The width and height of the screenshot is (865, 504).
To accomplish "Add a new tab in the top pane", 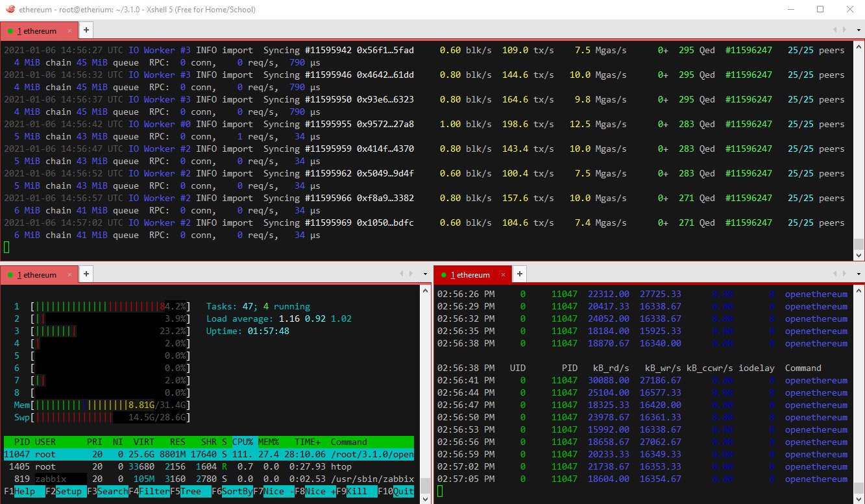I will click(x=86, y=30).
